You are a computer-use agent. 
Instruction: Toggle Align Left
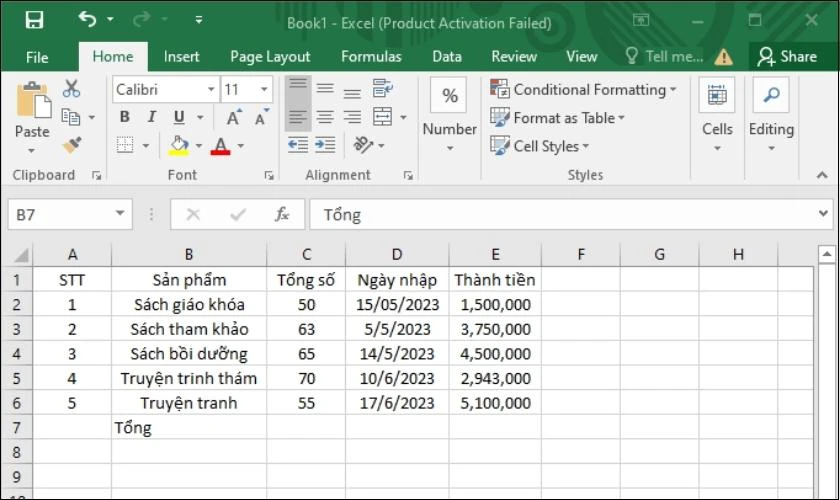coord(298,117)
